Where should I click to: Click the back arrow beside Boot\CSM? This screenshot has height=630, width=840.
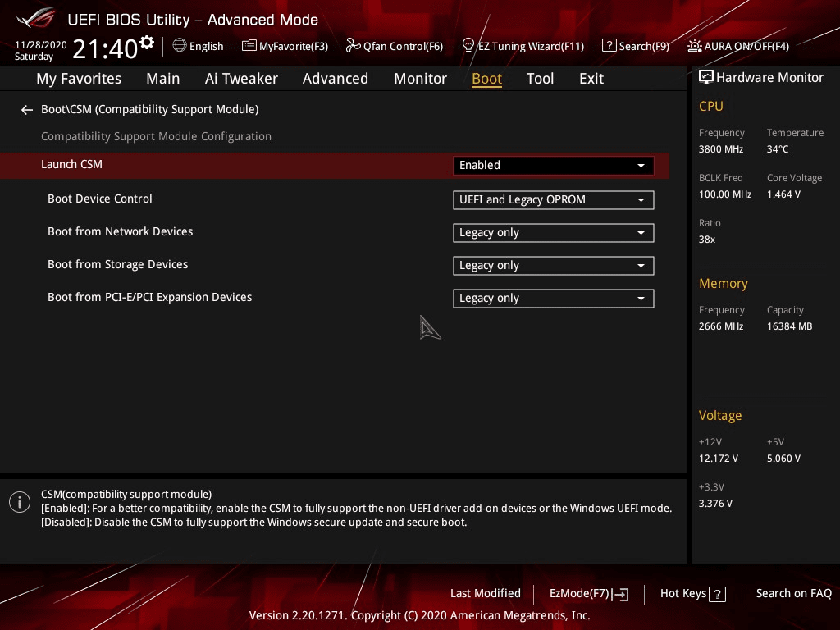(27, 110)
